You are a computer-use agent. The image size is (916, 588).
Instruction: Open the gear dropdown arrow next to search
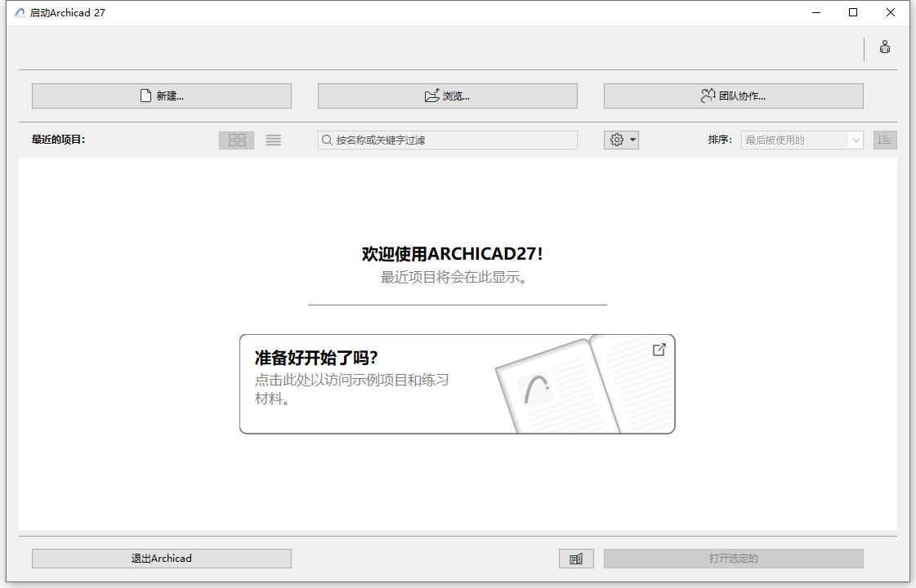[x=630, y=140]
